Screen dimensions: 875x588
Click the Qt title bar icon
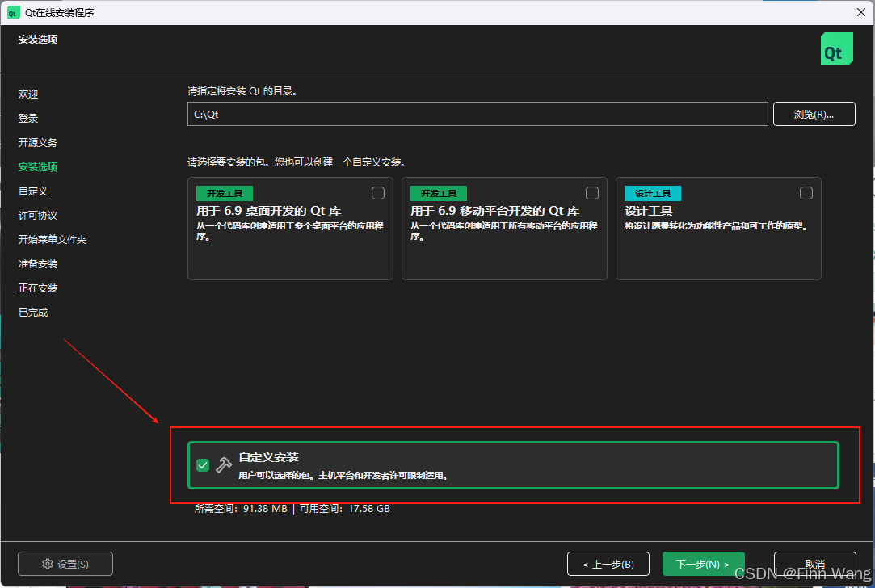[x=14, y=12]
